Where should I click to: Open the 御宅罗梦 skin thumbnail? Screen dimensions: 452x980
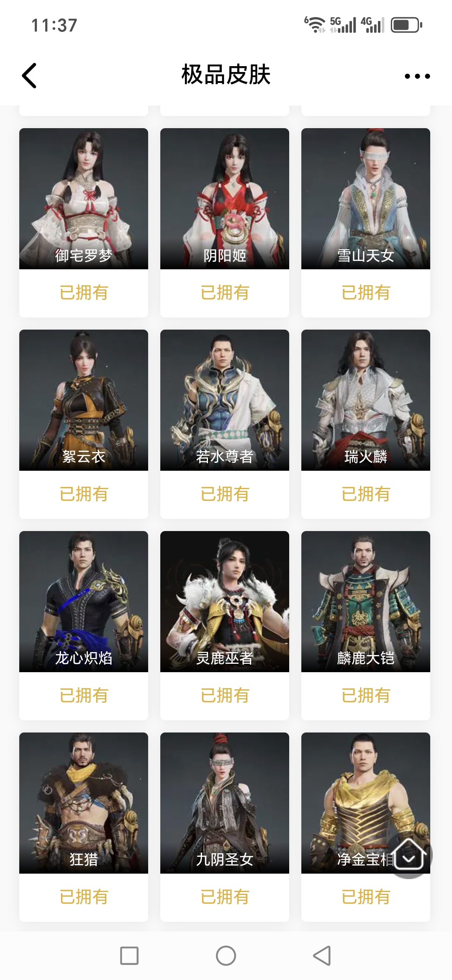pyautogui.click(x=84, y=199)
